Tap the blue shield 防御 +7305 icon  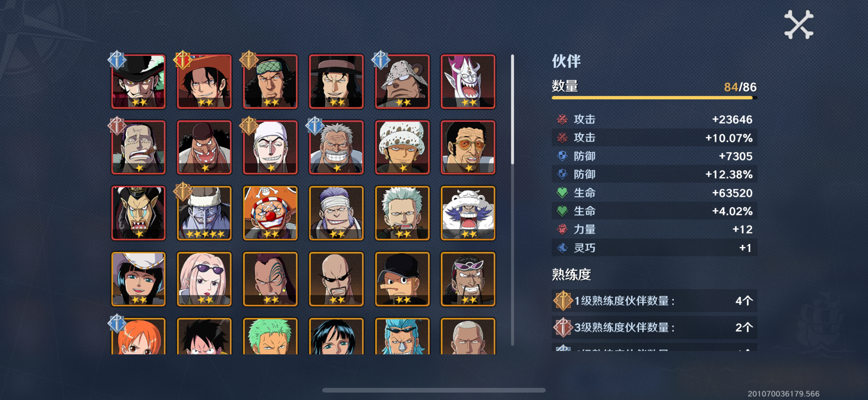tap(562, 156)
